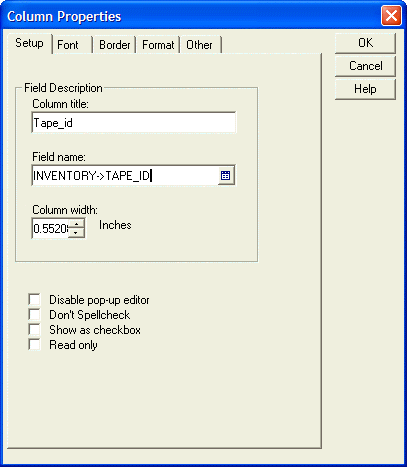The image size is (407, 467).
Task: Check the Don't Spellcheck option
Action: coord(34,314)
